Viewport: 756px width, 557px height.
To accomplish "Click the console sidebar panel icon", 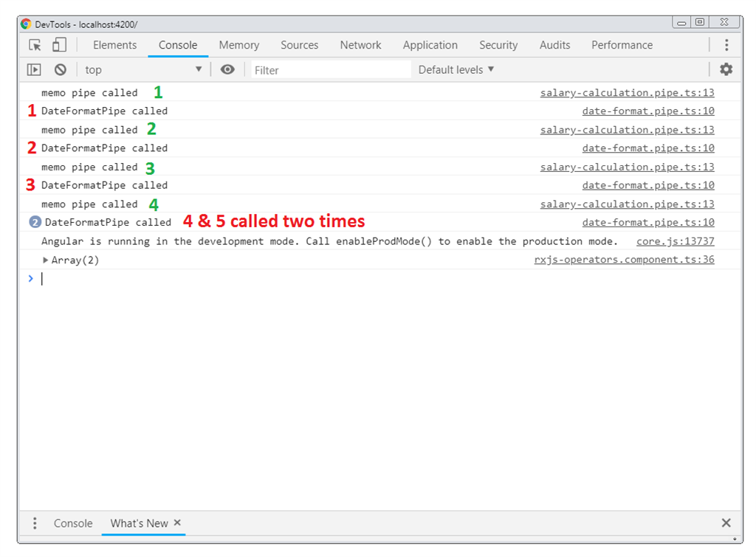I will click(33, 69).
